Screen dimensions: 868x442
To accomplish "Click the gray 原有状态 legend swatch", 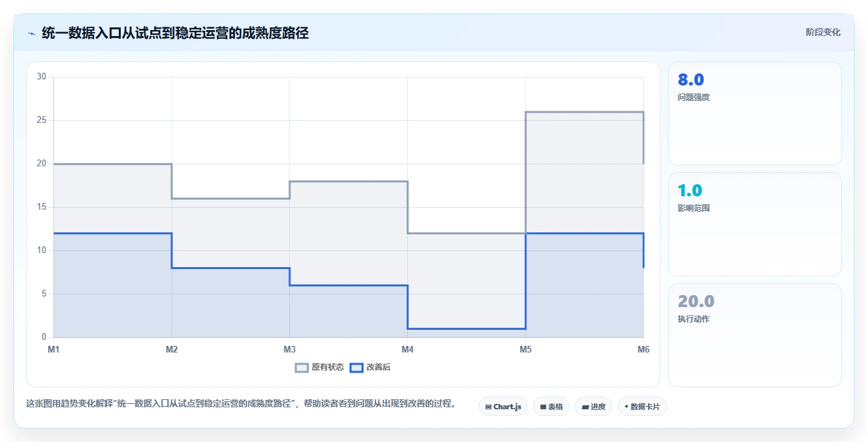I will 301,367.
